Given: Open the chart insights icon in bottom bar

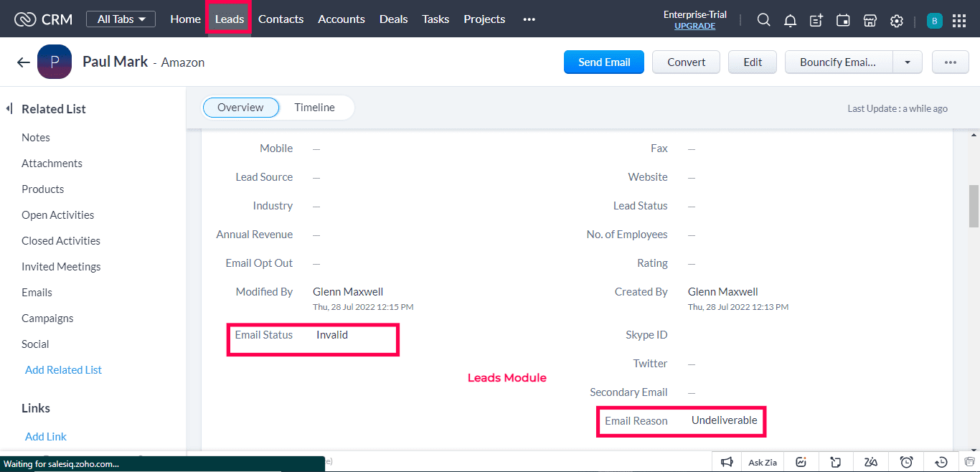Looking at the screenshot, I should (x=801, y=462).
